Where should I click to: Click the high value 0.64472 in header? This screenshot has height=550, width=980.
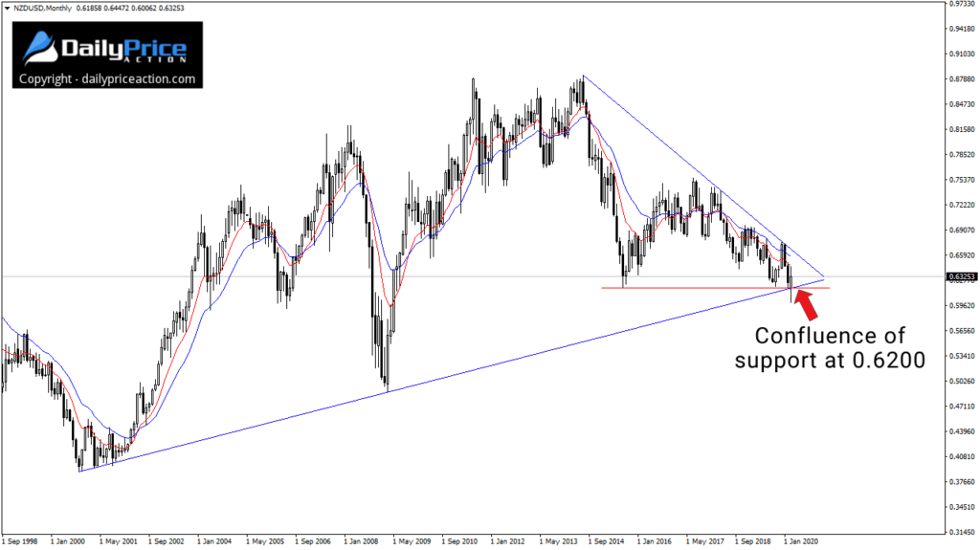click(116, 8)
